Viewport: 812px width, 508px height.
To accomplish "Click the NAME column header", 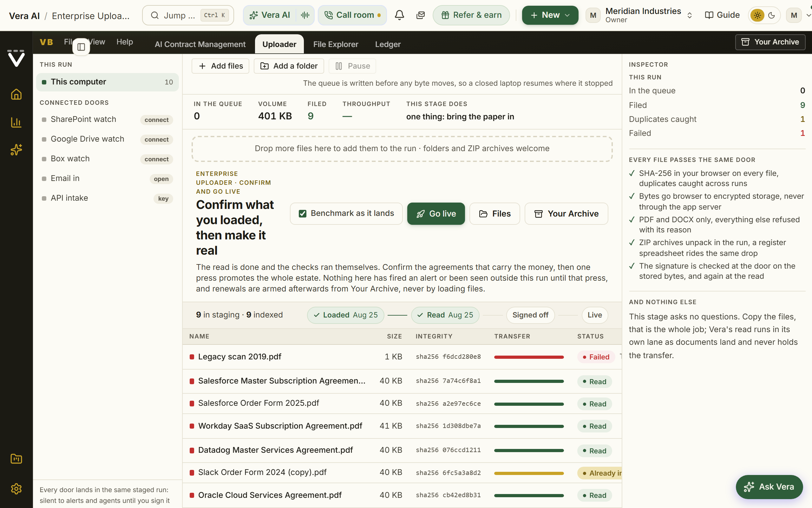I will click(x=199, y=336).
